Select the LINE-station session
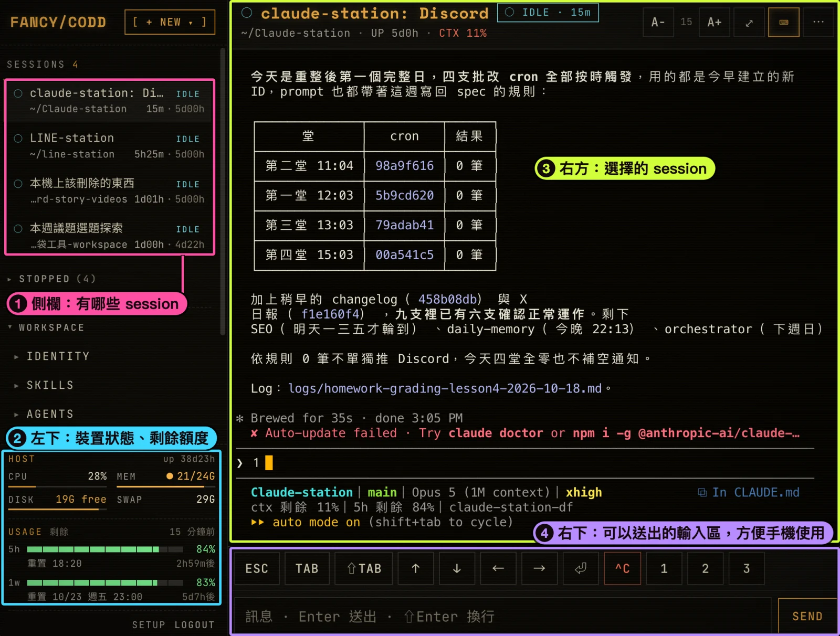The image size is (840, 636). [x=109, y=146]
